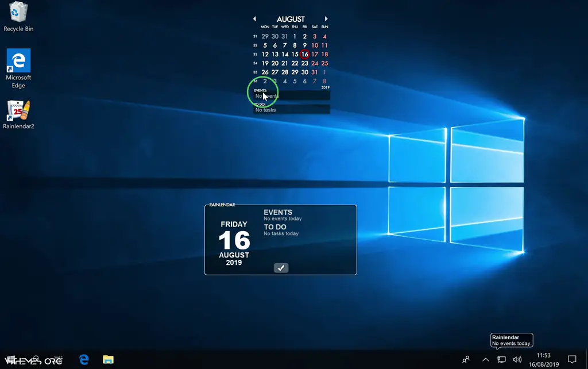588x369 pixels.
Task: Open the People icon on taskbar
Action: (x=466, y=360)
